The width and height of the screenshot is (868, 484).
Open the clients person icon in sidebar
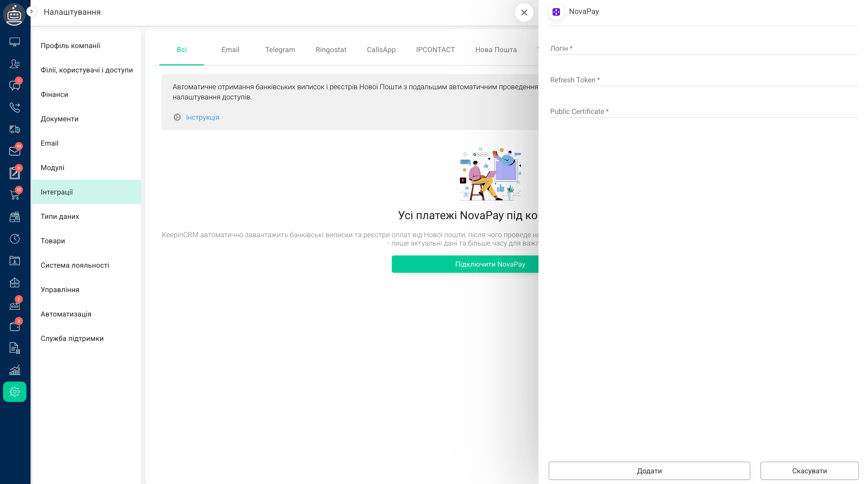click(14, 64)
